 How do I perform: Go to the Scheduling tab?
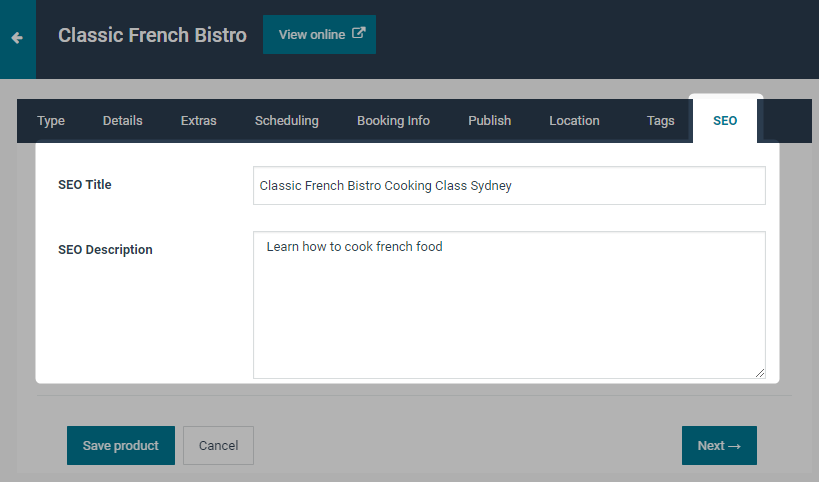click(x=287, y=121)
